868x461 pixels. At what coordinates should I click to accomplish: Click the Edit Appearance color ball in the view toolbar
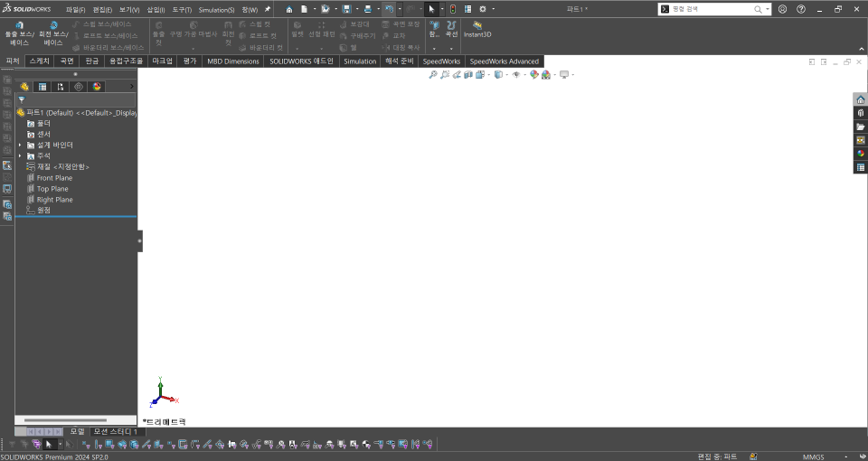coord(533,75)
